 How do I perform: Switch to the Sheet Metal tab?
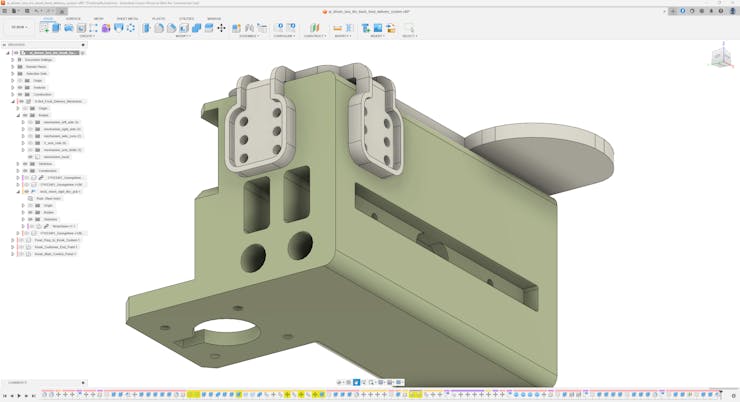point(127,18)
